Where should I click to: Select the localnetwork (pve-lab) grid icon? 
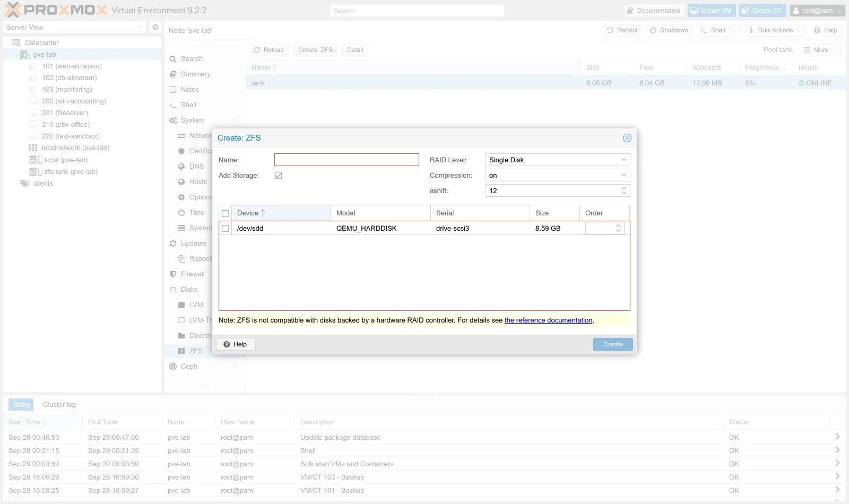[x=33, y=148]
